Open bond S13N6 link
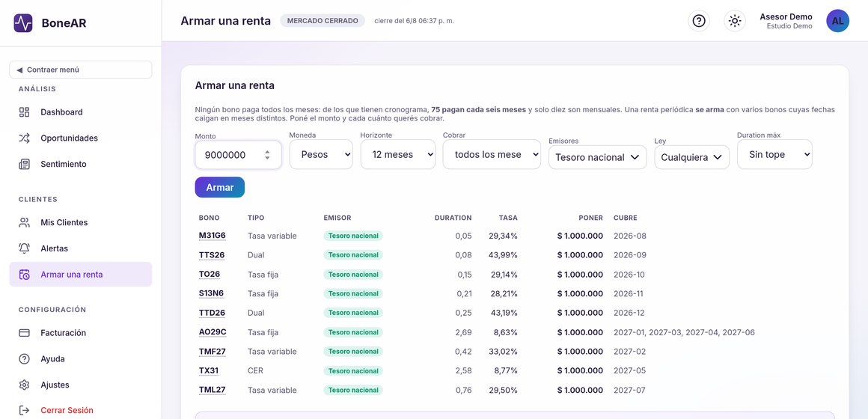The width and height of the screenshot is (868, 419). [212, 293]
